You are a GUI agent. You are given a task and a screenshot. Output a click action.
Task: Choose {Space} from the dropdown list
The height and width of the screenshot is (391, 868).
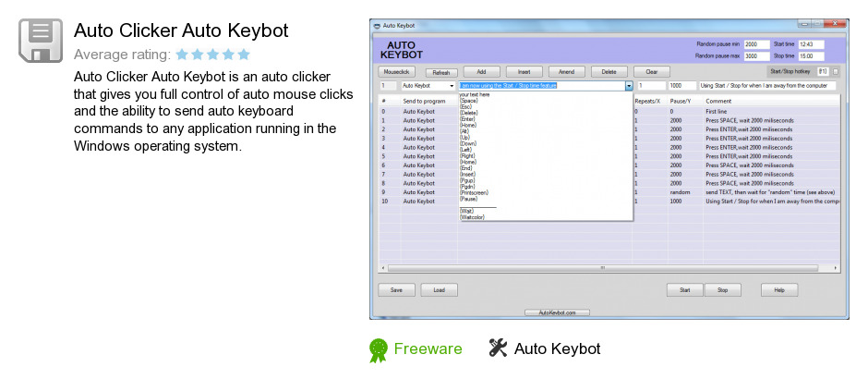click(468, 101)
